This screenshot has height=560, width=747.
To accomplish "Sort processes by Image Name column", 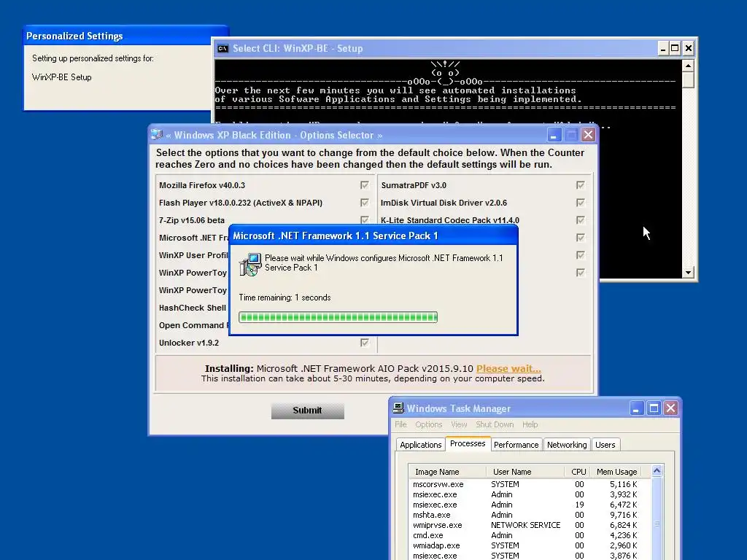I will point(447,472).
